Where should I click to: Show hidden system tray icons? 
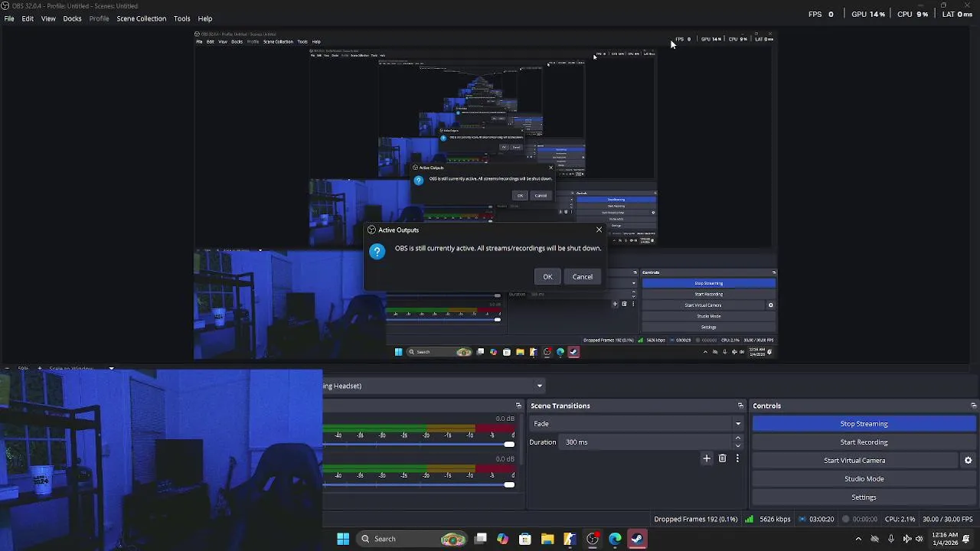857,539
